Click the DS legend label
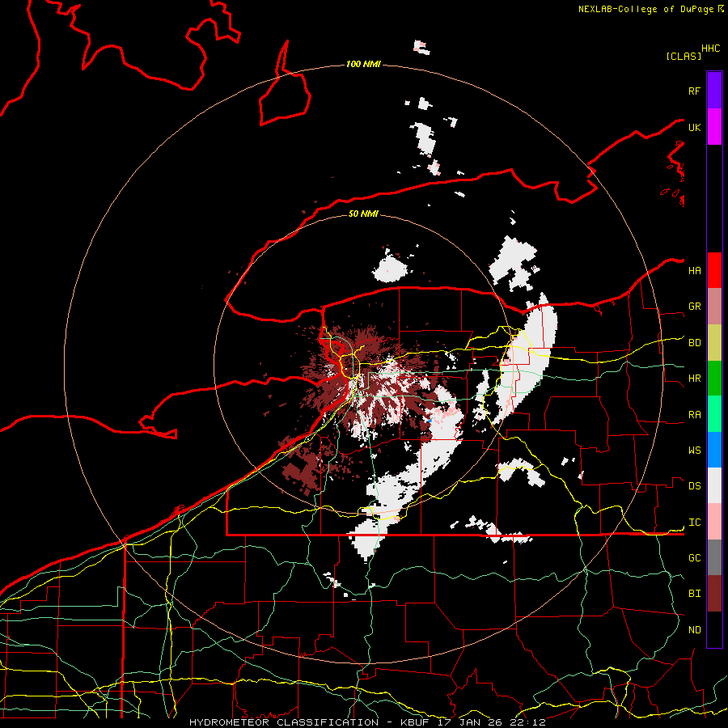 694,486
